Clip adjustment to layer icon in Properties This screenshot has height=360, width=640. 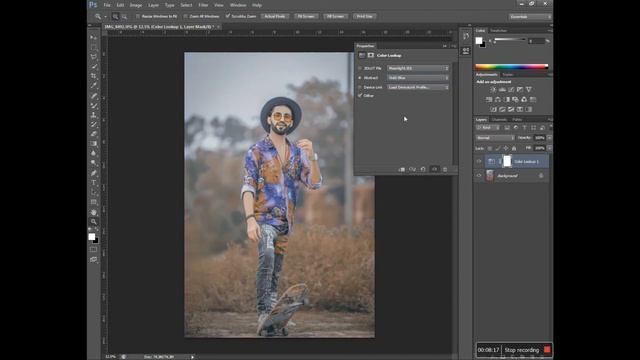(402, 169)
